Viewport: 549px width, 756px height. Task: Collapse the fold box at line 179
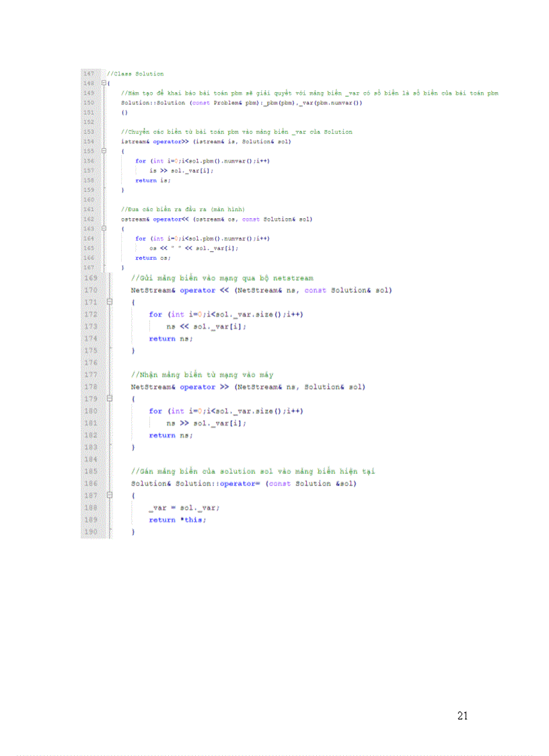pyautogui.click(x=110, y=399)
